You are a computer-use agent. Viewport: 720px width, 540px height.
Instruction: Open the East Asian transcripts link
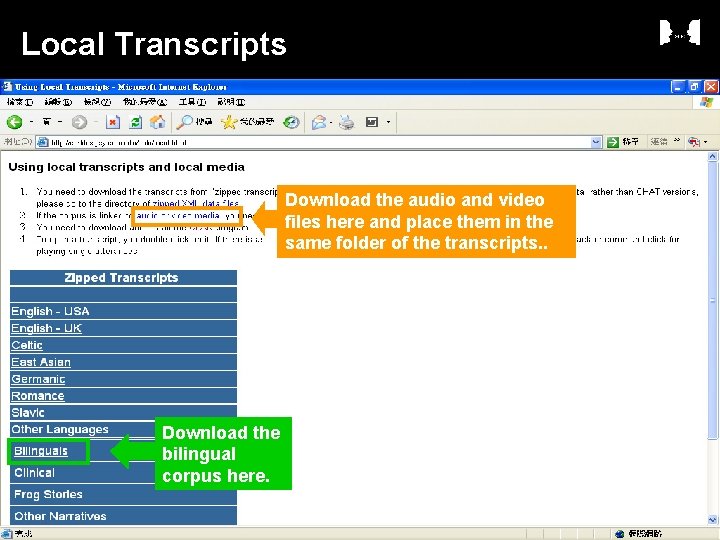41,362
